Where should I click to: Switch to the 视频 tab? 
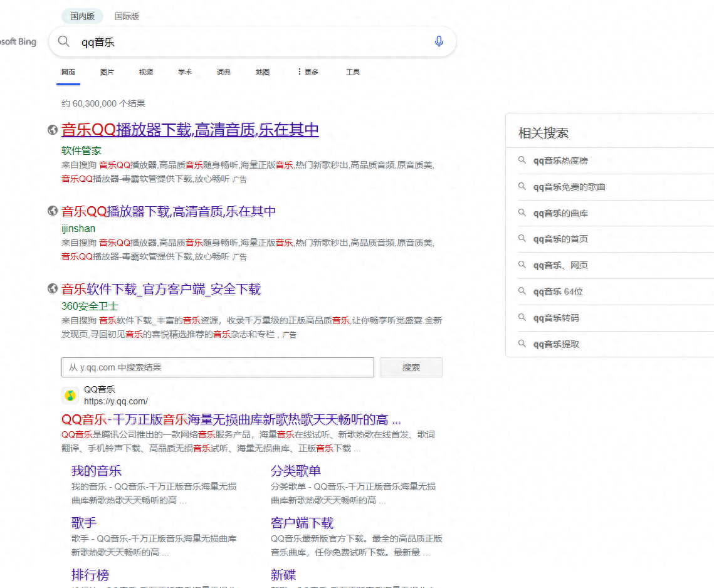(x=145, y=71)
